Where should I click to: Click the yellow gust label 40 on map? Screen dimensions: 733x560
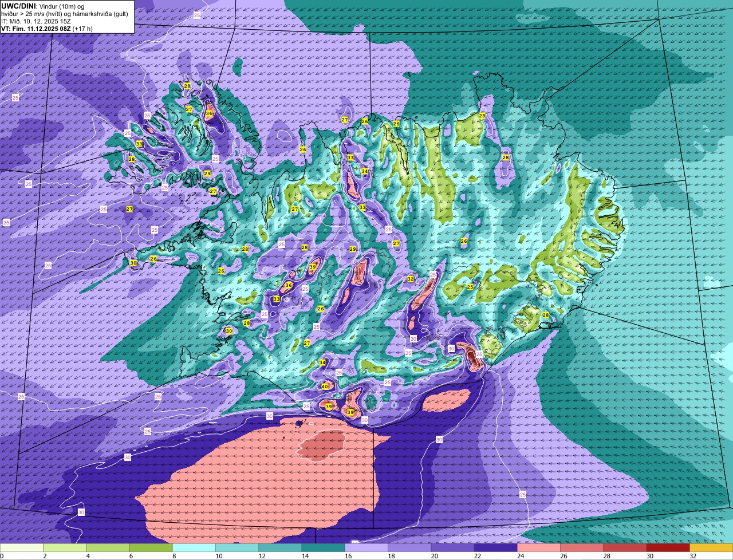(x=325, y=387)
